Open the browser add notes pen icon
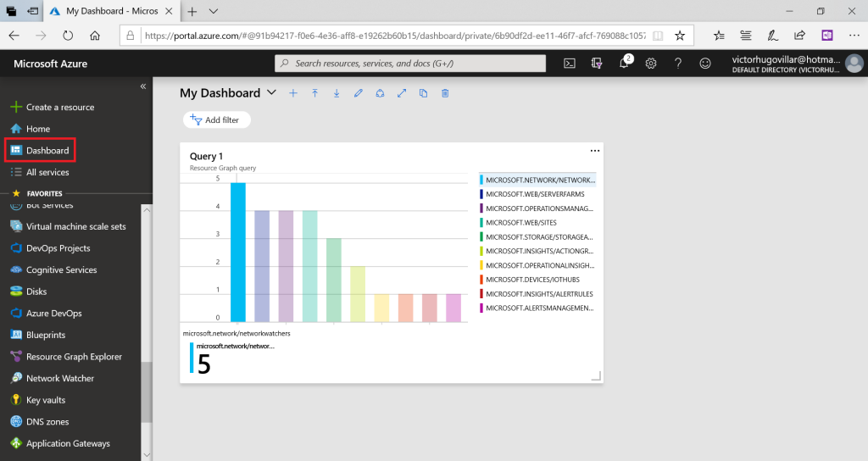868x461 pixels. click(773, 36)
